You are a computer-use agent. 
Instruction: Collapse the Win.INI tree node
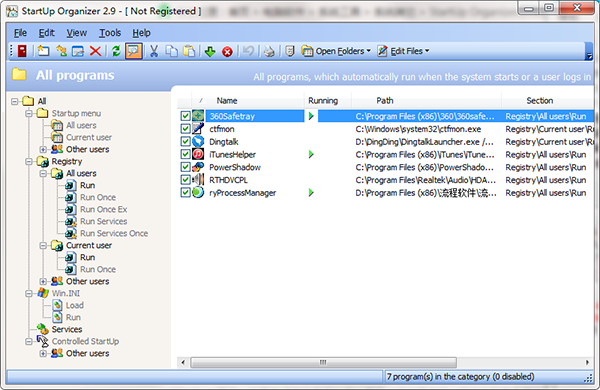[29, 294]
